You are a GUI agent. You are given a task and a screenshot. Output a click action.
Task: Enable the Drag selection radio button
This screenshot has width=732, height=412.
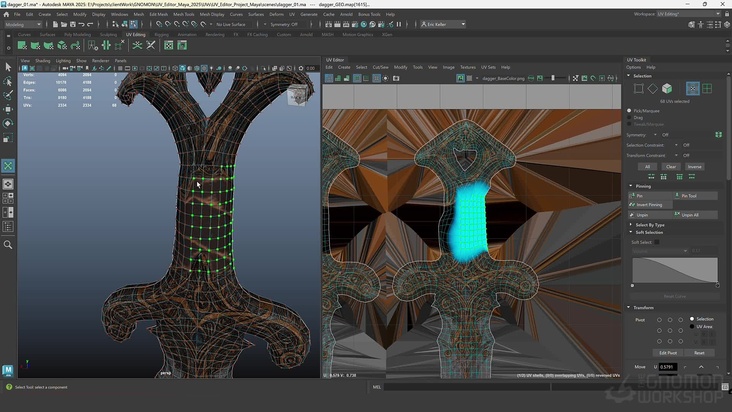[x=630, y=118]
